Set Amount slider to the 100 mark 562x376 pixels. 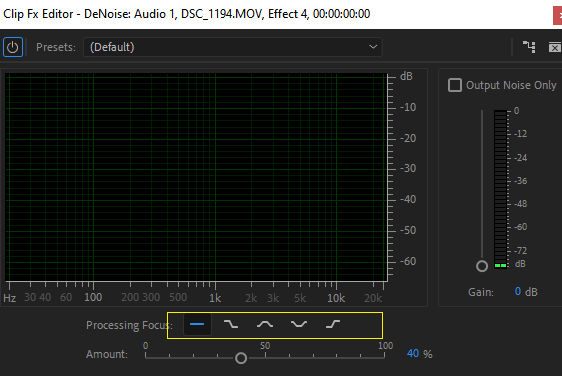point(385,357)
